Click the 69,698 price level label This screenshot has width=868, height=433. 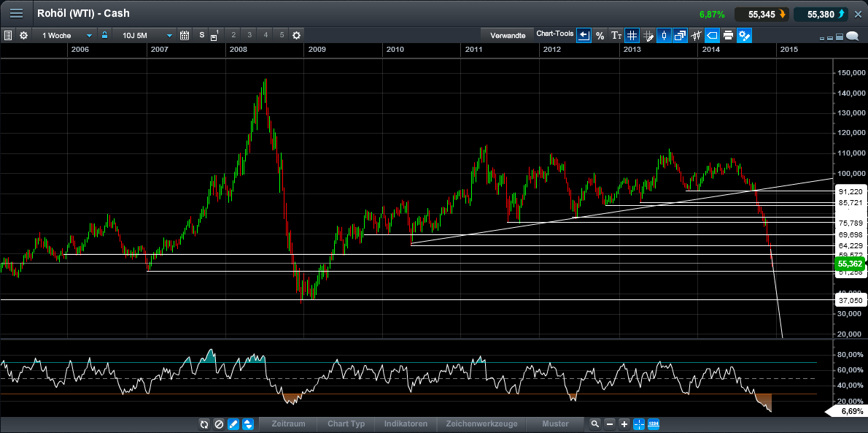coord(850,235)
